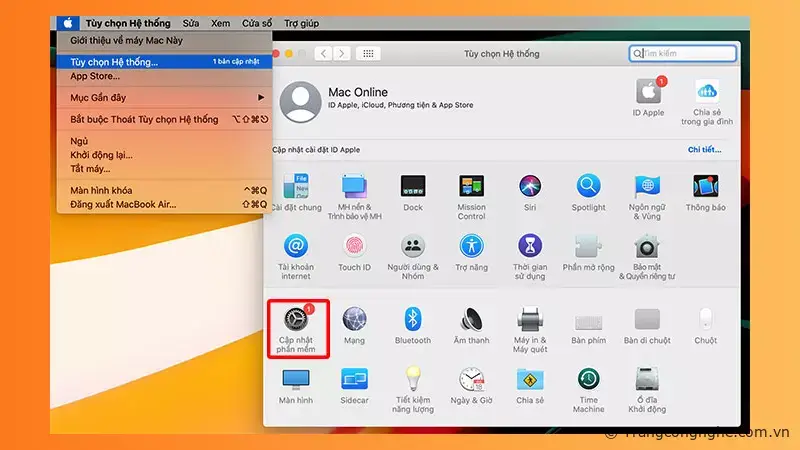The height and width of the screenshot is (450, 800).
Task: Open Âm thanh sound settings
Action: click(x=471, y=320)
